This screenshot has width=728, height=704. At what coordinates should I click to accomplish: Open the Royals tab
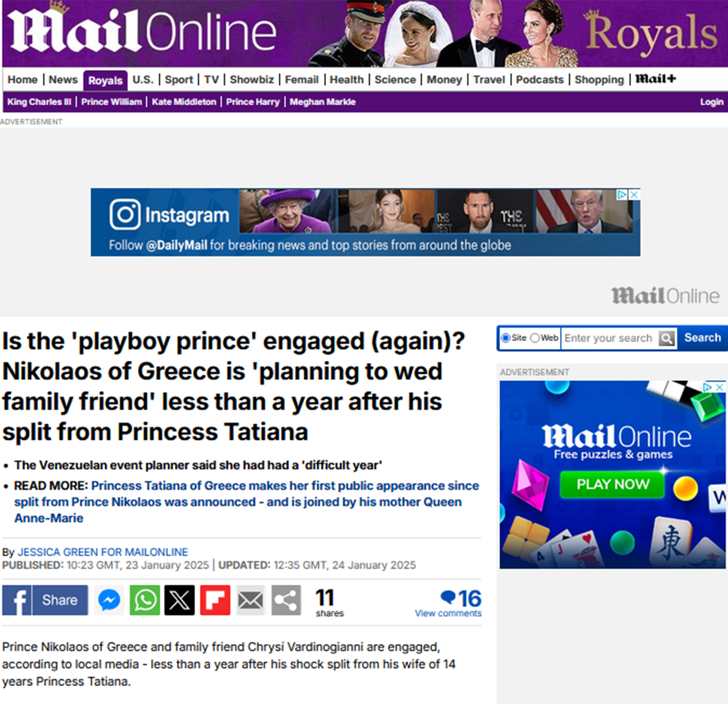tap(105, 81)
